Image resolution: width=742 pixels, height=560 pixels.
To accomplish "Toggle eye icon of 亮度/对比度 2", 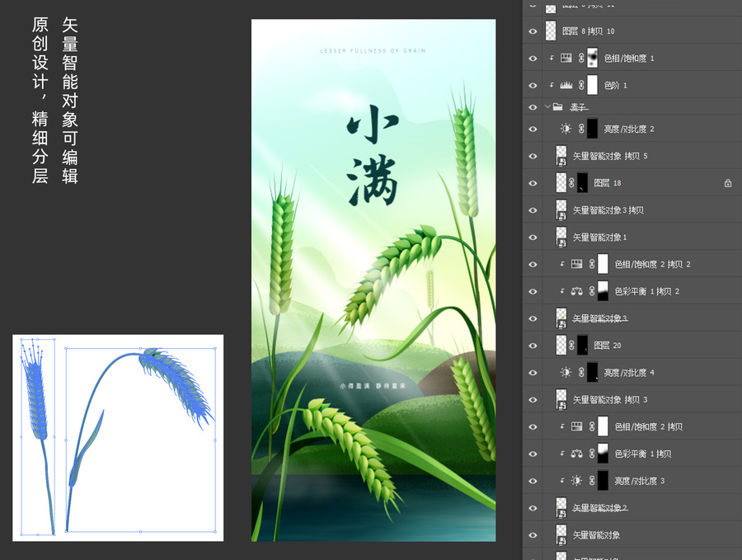I will pos(533,129).
